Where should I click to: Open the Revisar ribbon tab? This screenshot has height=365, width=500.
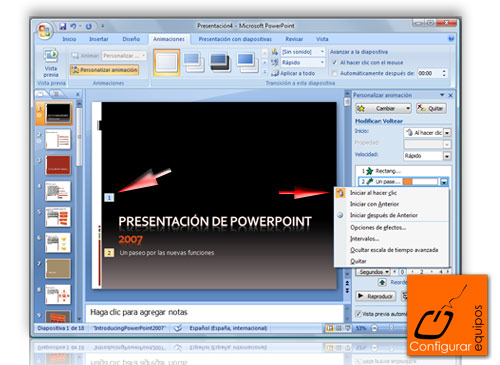click(294, 39)
